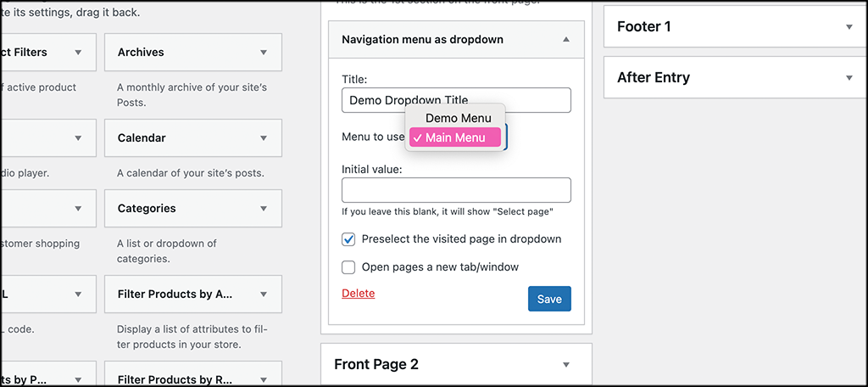Choose the checked Main Menu option
This screenshot has width=868, height=387.
[455, 137]
